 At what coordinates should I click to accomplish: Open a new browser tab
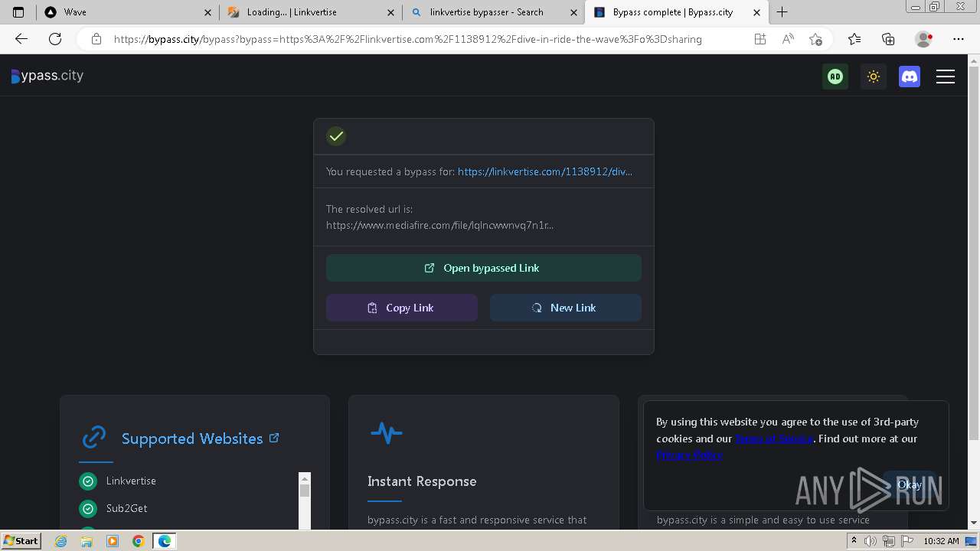pyautogui.click(x=782, y=12)
